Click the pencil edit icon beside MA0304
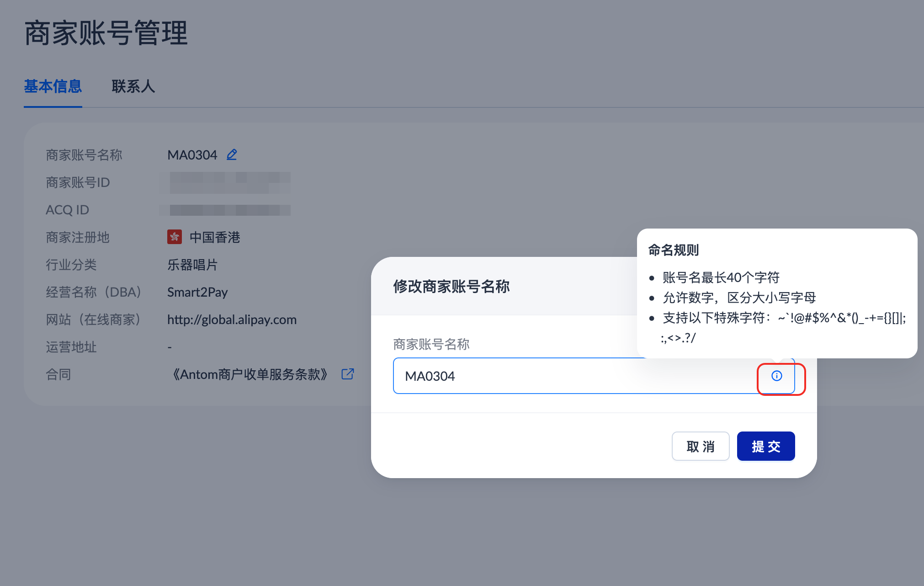Viewport: 924px width, 586px height. point(232,154)
